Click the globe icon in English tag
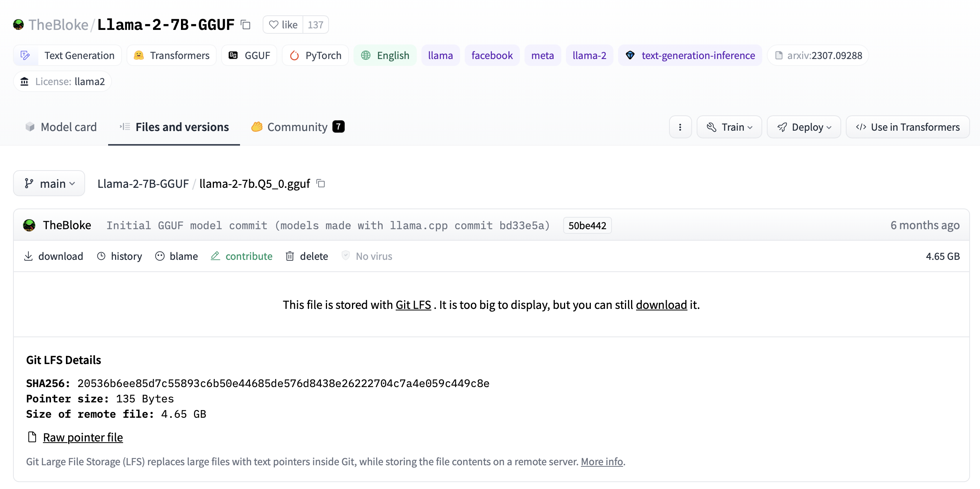 366,56
